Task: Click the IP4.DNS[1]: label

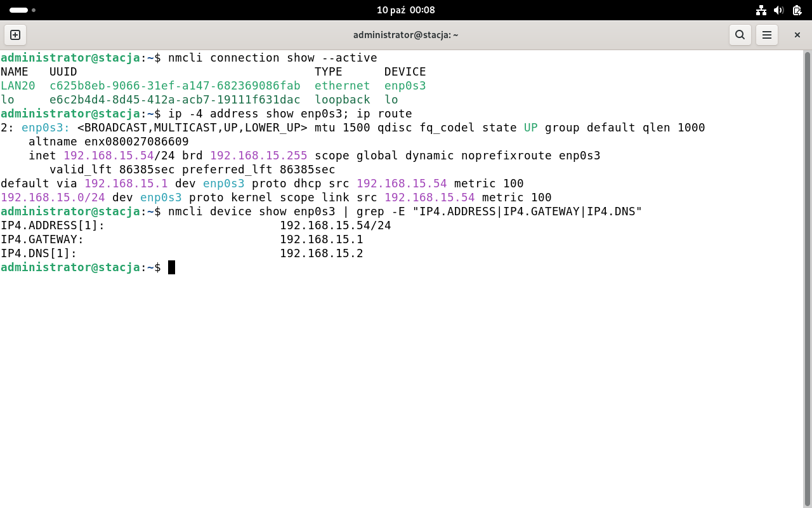Action: click(x=39, y=253)
